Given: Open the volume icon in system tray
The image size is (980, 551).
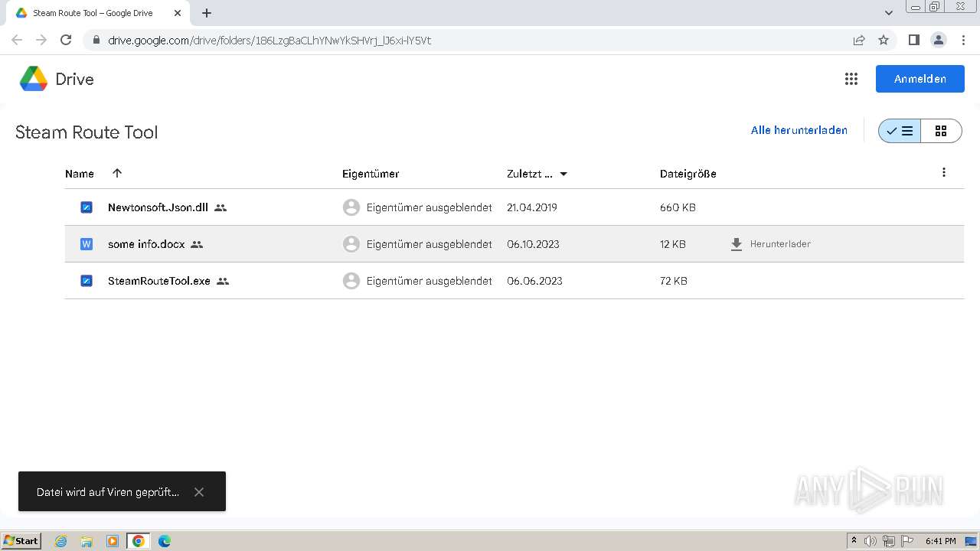Looking at the screenshot, I should point(871,541).
